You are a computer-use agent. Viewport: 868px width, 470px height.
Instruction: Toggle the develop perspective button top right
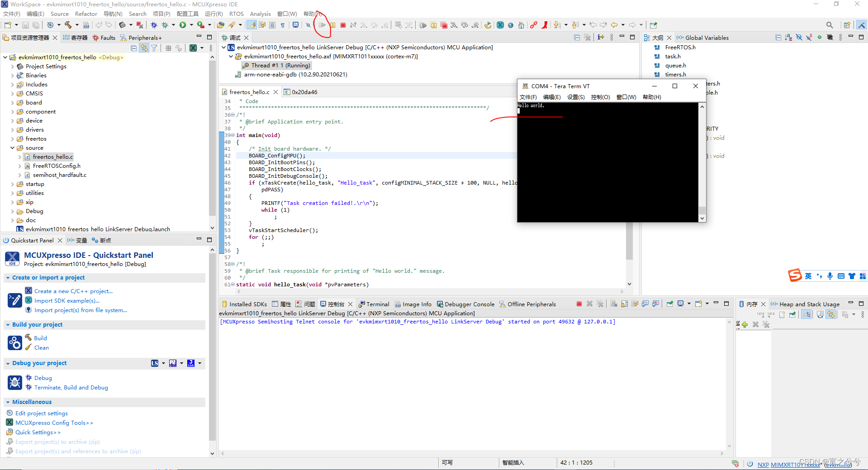pos(862,25)
